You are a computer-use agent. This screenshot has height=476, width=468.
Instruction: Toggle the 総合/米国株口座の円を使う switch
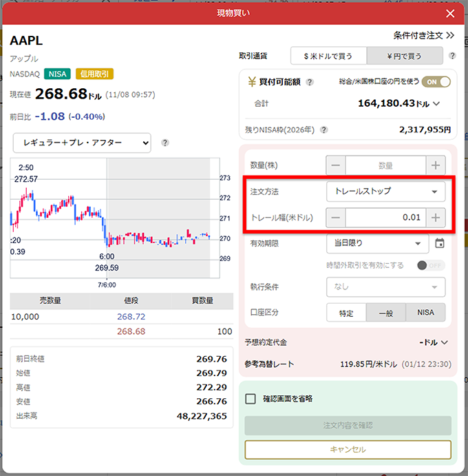coord(436,82)
